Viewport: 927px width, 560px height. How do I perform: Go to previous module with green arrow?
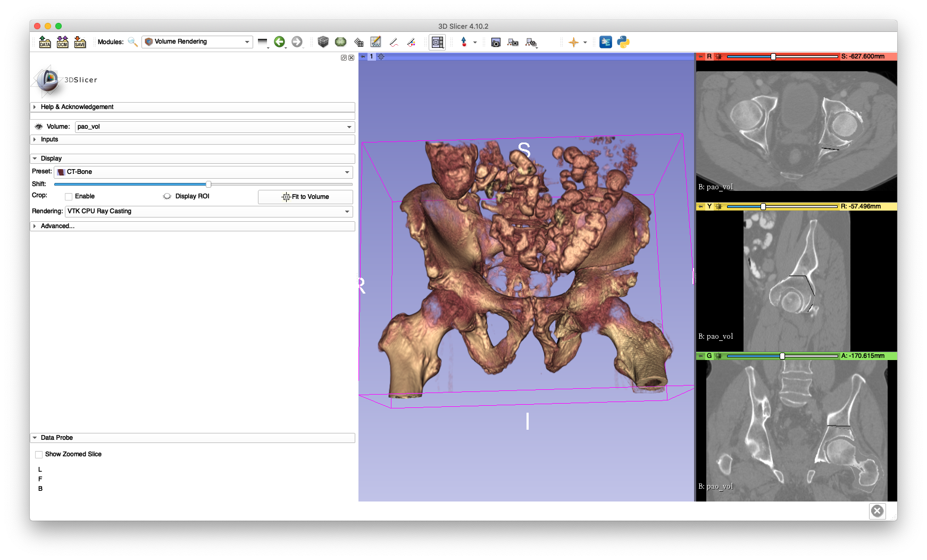click(x=280, y=42)
